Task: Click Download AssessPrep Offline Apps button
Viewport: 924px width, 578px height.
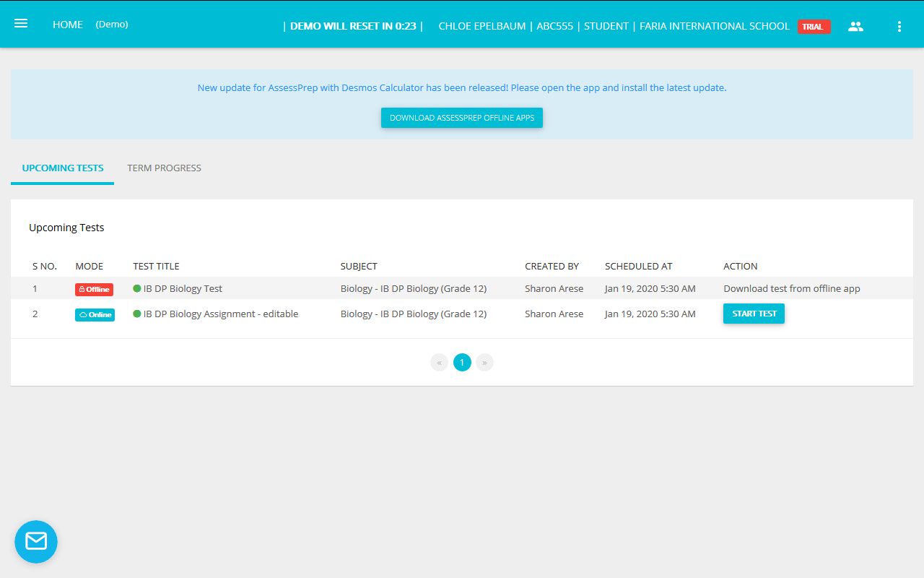Action: click(x=462, y=118)
